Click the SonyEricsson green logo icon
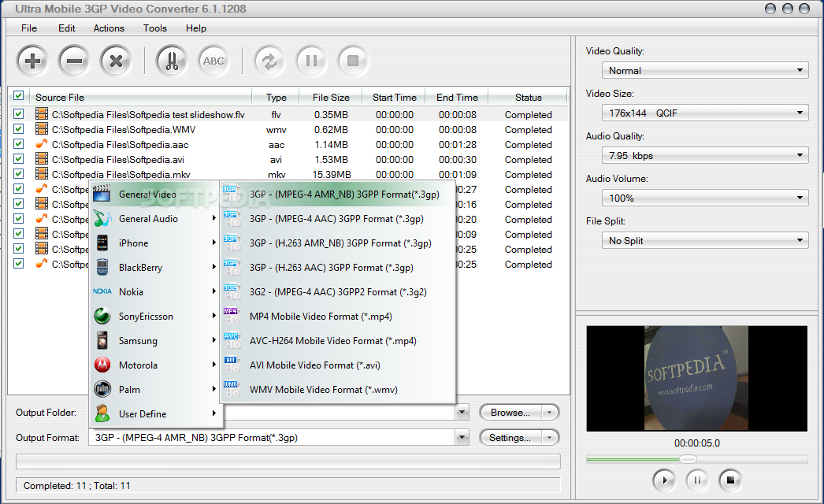The image size is (824, 504). (x=102, y=316)
